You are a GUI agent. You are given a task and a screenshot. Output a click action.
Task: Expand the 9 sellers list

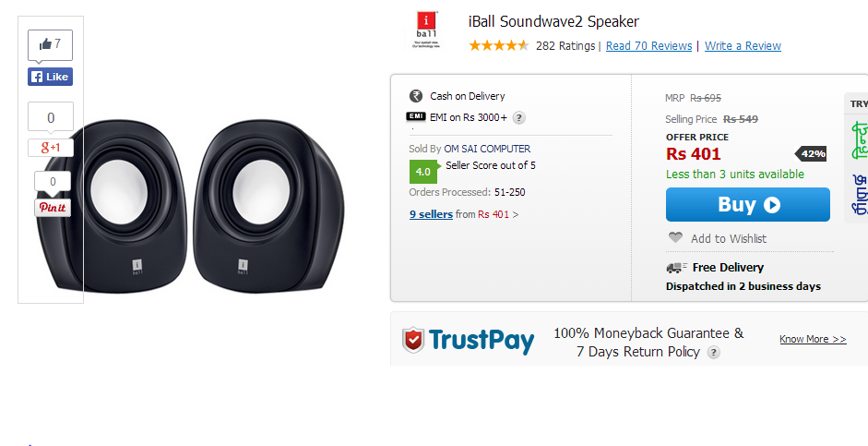click(x=431, y=214)
